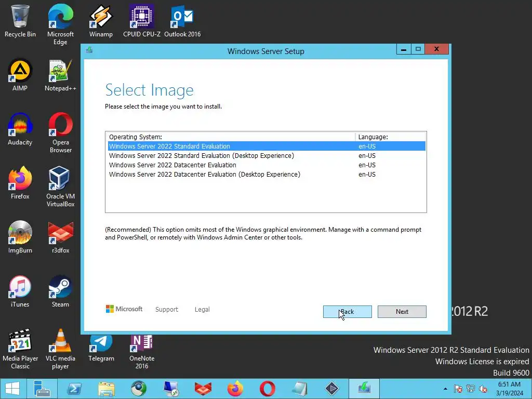Screen dimensions: 532x399
Task: Click the Operating System column header
Action: (x=230, y=137)
